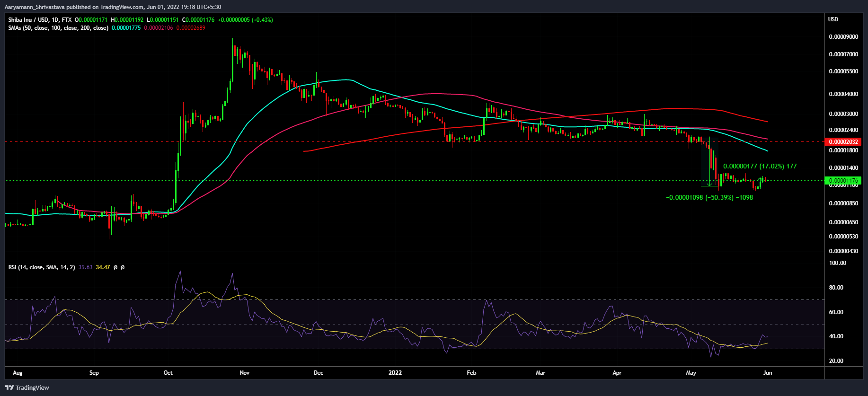Screen dimensions: 868x396
Task: Toggle the SMAs indicator legend
Action: (58, 28)
